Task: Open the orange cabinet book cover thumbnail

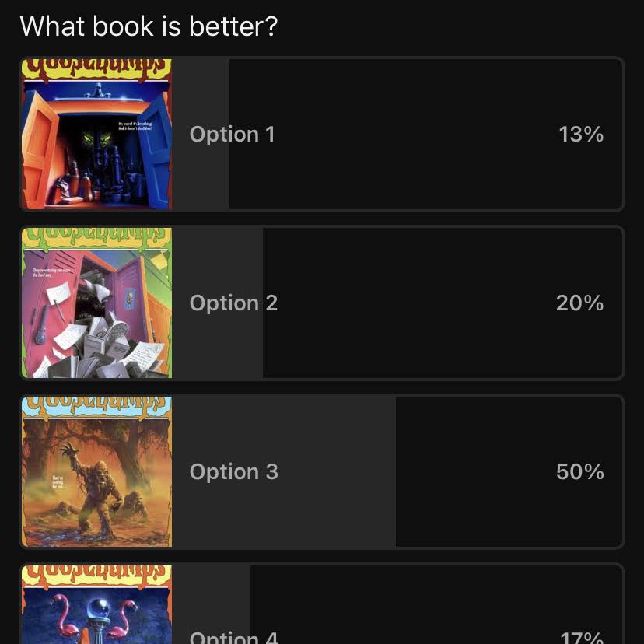Action: coord(96,135)
